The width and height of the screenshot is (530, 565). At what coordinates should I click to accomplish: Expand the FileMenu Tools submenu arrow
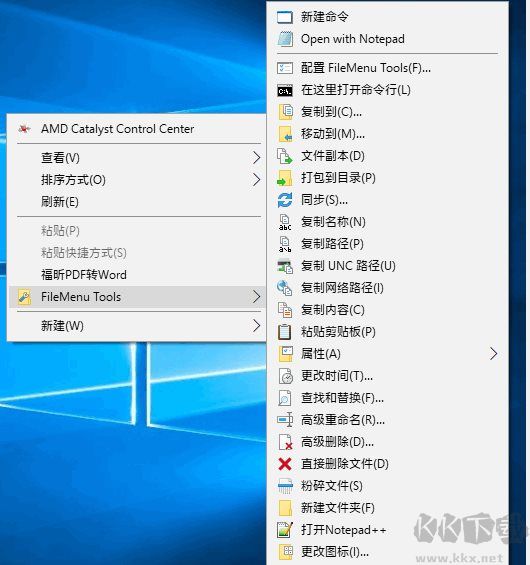coord(256,297)
